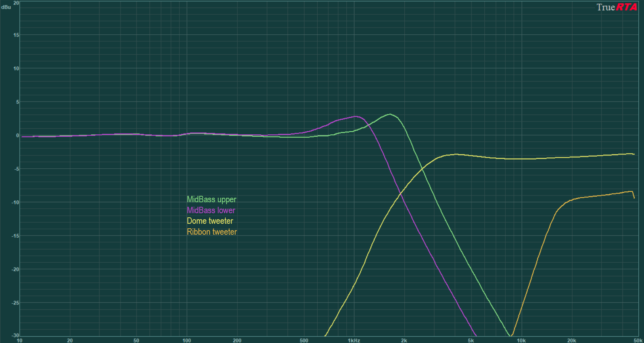This screenshot has width=644, height=343.
Task: Click the 100 Hz frequency axis label
Action: pos(187,340)
